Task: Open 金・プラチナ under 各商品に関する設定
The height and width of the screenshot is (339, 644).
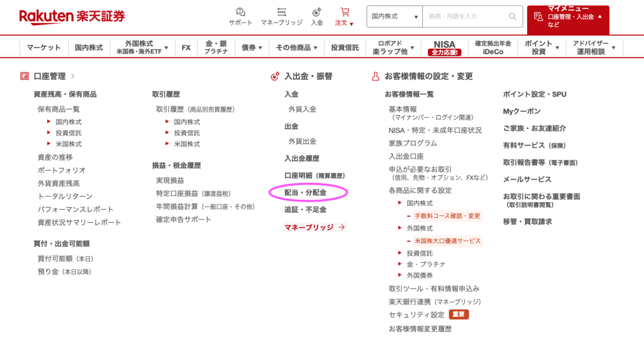Action: (x=426, y=264)
